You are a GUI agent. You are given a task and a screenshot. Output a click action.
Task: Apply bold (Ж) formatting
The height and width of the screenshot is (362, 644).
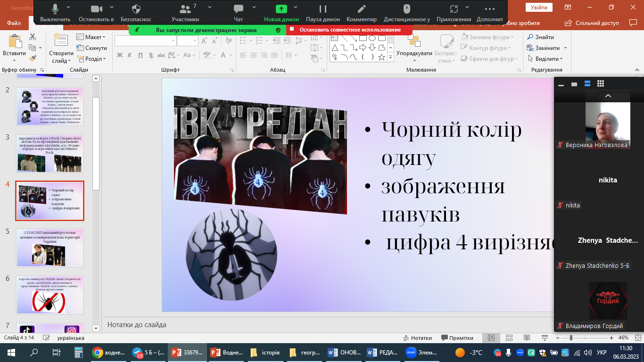click(119, 55)
